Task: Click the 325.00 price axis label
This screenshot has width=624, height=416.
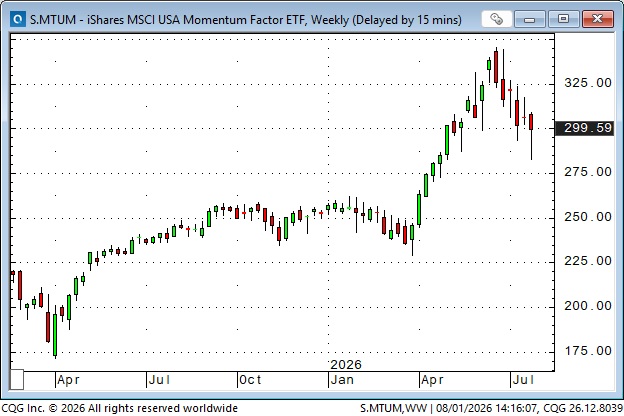Action: [588, 83]
